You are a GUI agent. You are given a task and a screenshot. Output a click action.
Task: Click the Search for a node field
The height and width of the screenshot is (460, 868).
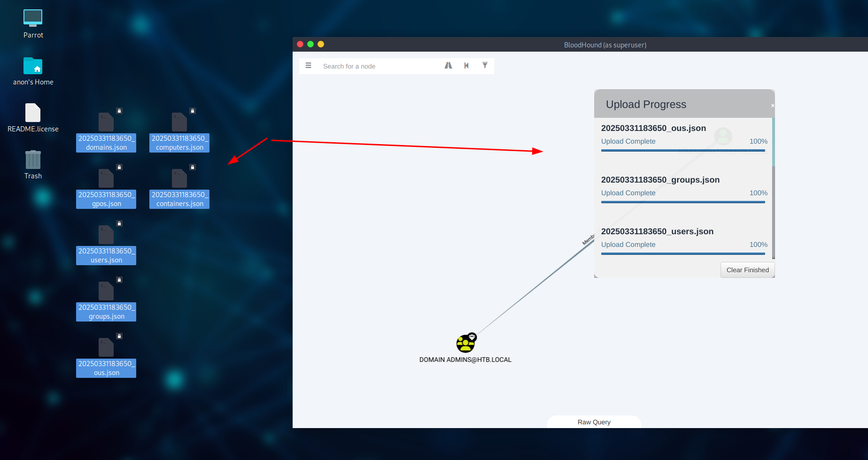(x=380, y=66)
